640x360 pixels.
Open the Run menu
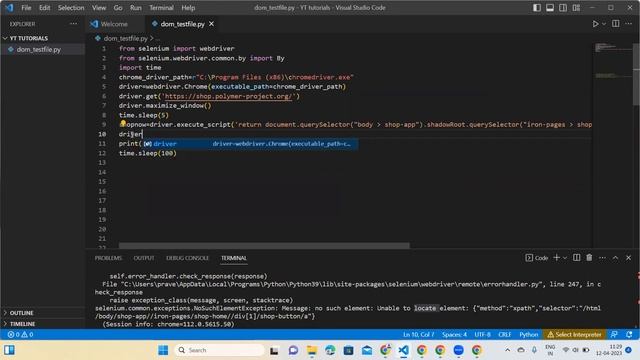136,8
